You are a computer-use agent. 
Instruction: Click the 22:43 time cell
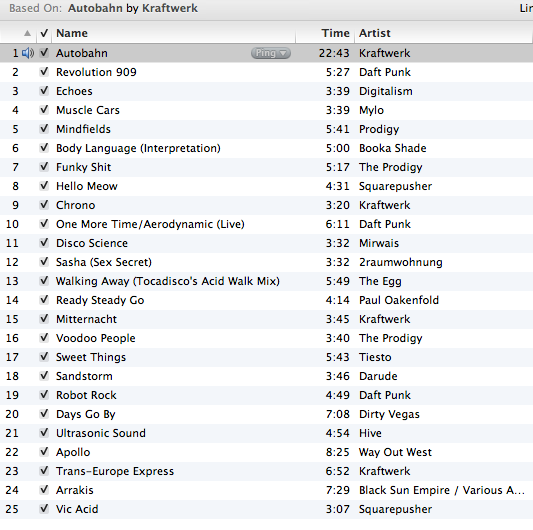tap(334, 53)
